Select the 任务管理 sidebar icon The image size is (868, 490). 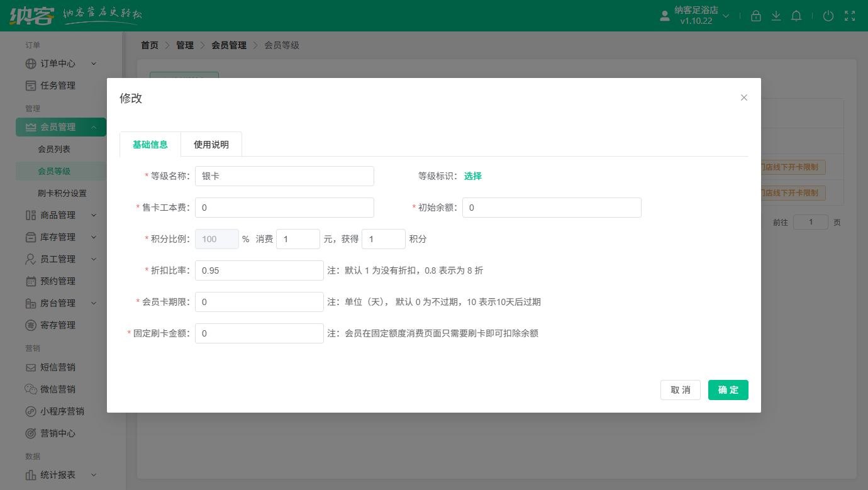click(x=32, y=85)
